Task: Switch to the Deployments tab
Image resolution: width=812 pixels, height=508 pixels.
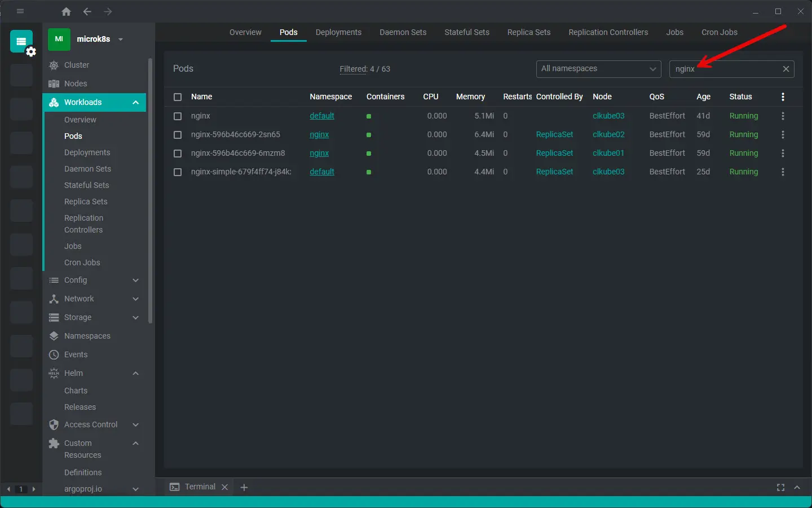Action: (338, 32)
